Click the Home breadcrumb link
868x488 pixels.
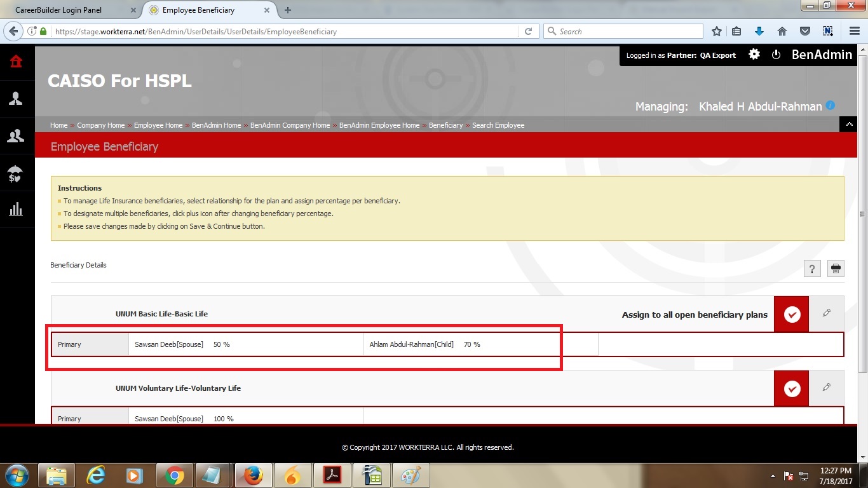58,125
